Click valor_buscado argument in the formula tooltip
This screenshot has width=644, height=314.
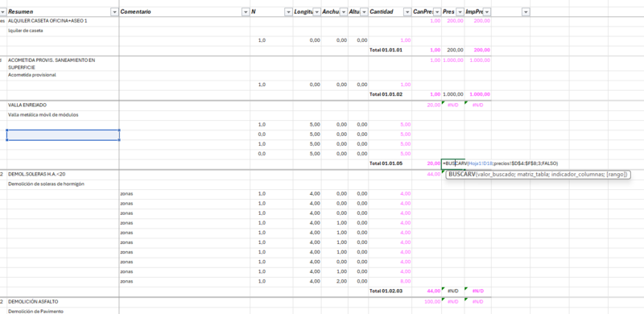(x=494, y=175)
